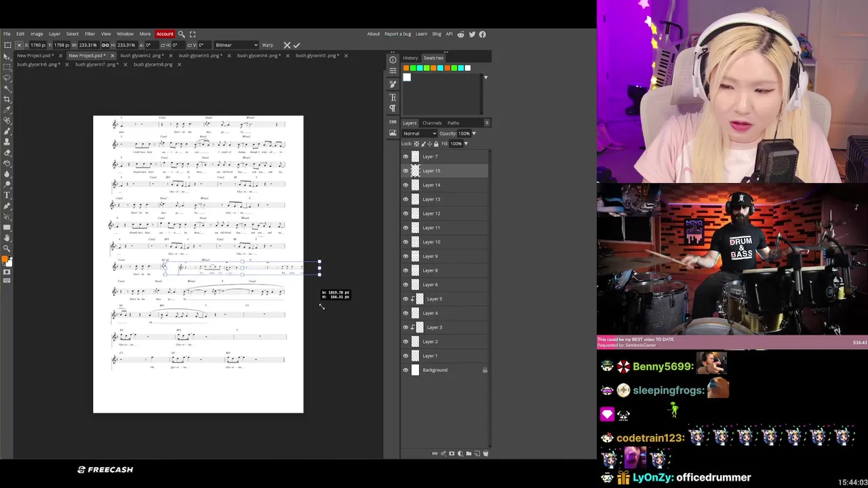Viewport: 868px width, 488px height.
Task: Select the Type tool
Action: click(7, 195)
